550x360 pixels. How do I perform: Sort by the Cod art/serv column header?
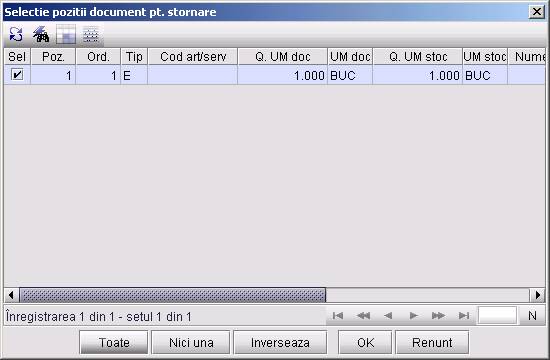(x=193, y=56)
